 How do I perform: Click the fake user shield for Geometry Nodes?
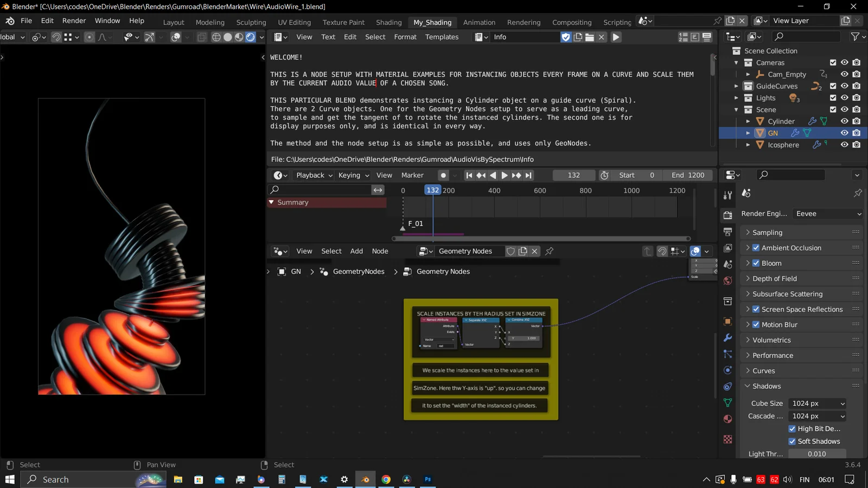pos(510,251)
